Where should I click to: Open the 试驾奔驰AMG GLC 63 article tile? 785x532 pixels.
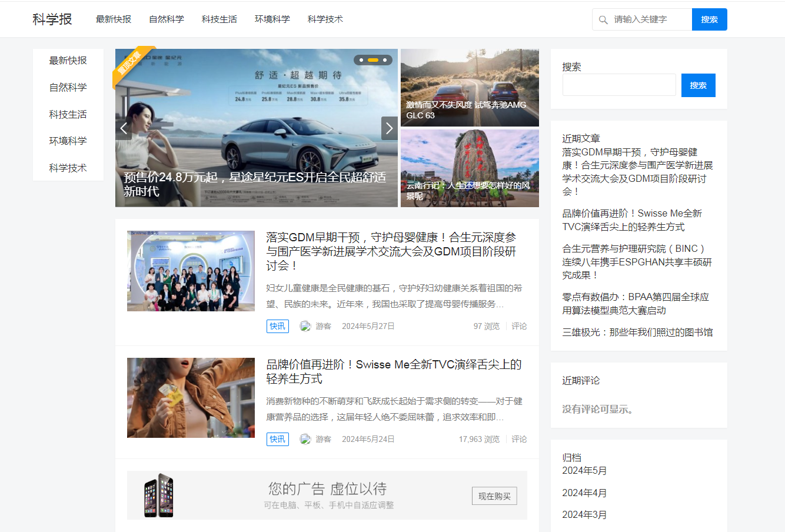[470, 88]
